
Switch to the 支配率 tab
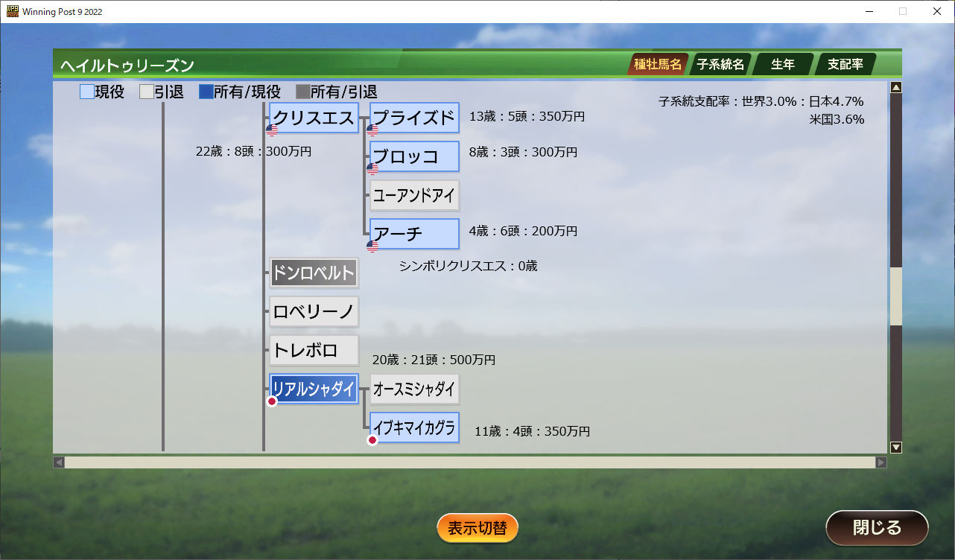point(845,64)
